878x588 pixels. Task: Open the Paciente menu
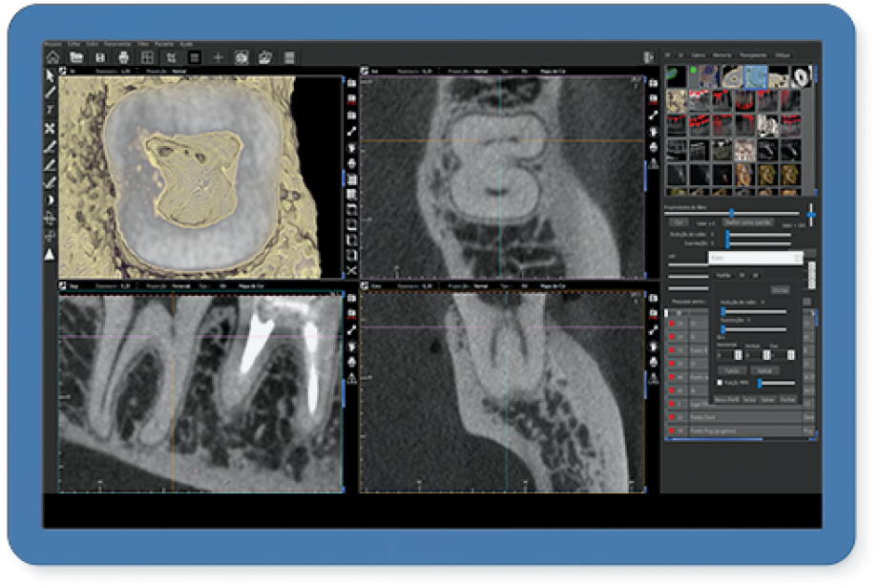coord(163,44)
